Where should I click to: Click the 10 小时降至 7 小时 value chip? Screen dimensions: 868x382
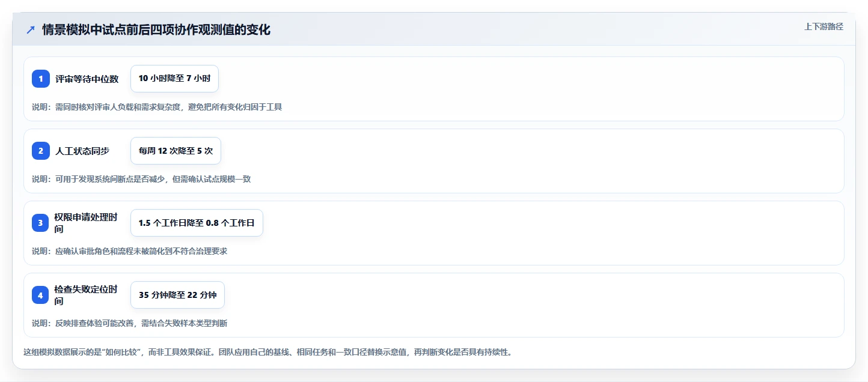(174, 79)
